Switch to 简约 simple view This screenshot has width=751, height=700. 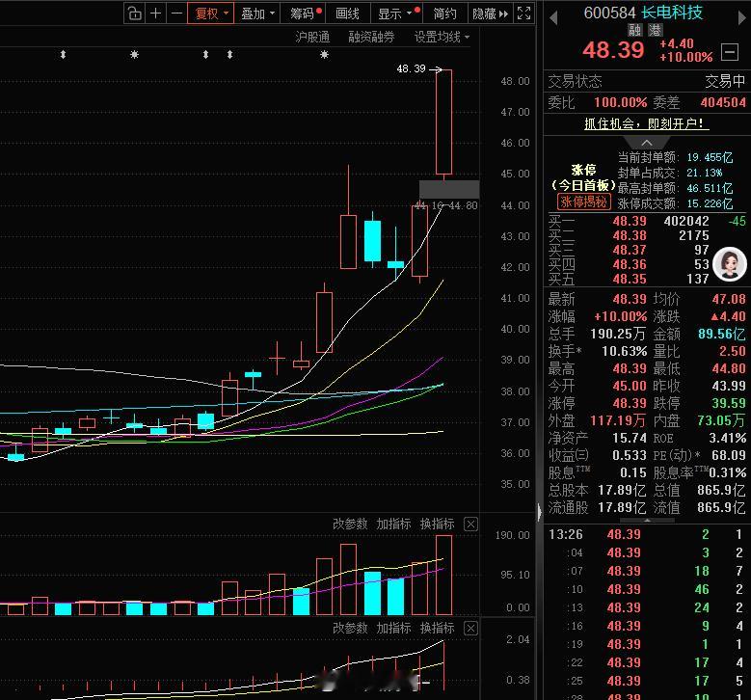point(444,13)
